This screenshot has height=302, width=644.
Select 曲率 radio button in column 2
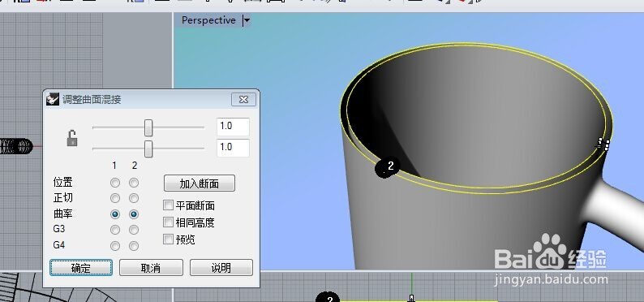click(134, 214)
